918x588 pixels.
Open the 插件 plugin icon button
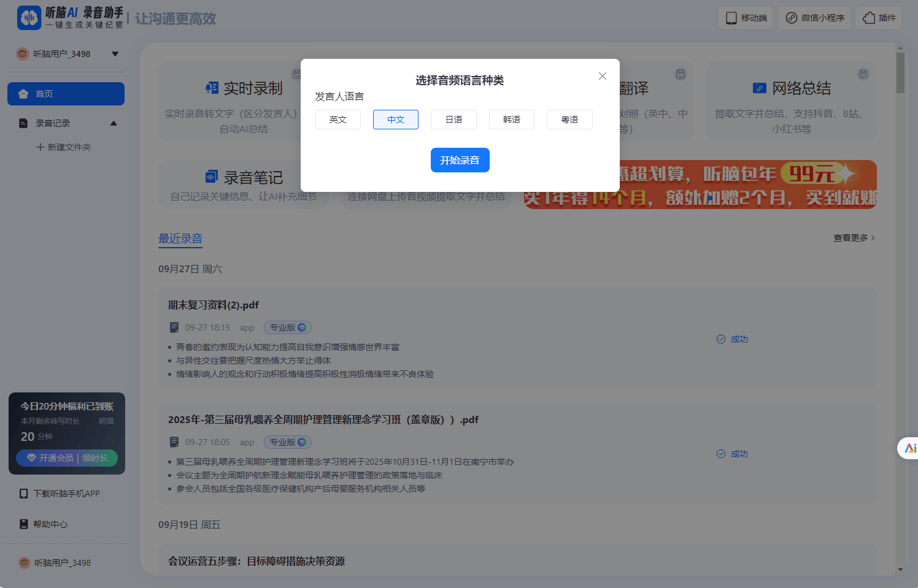(x=869, y=18)
